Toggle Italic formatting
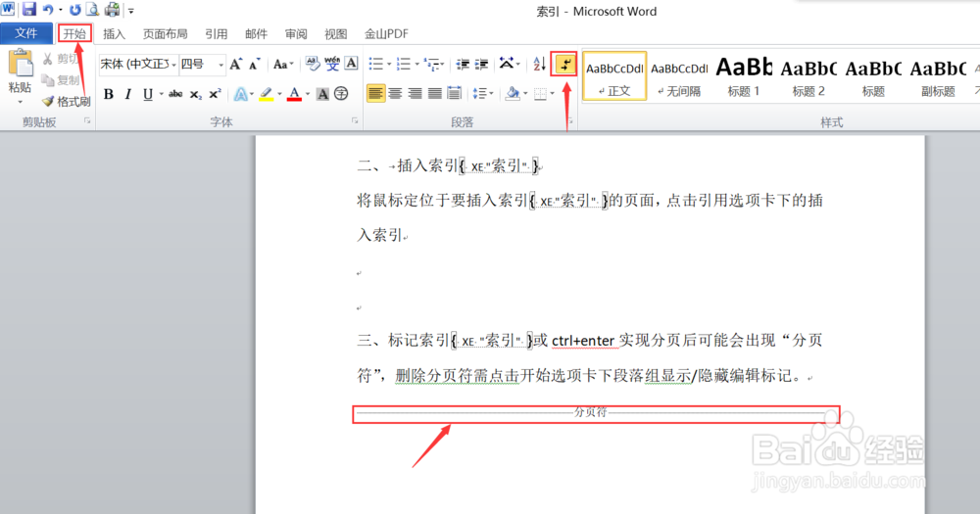Viewport: 980px width, 514px height. coord(128,94)
